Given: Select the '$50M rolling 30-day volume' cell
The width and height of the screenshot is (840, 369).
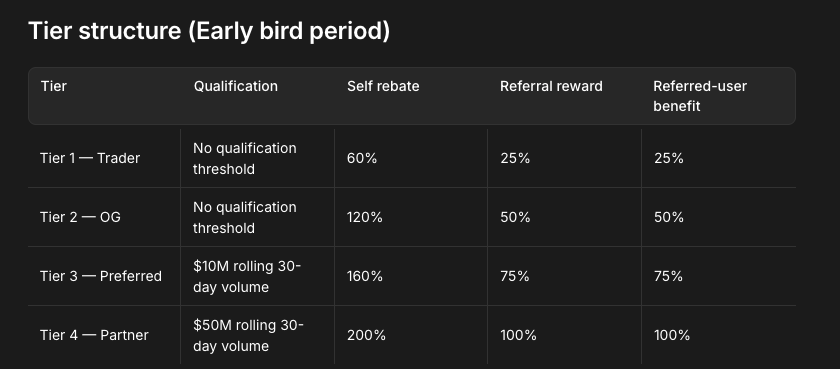Looking at the screenshot, I should click(x=248, y=335).
